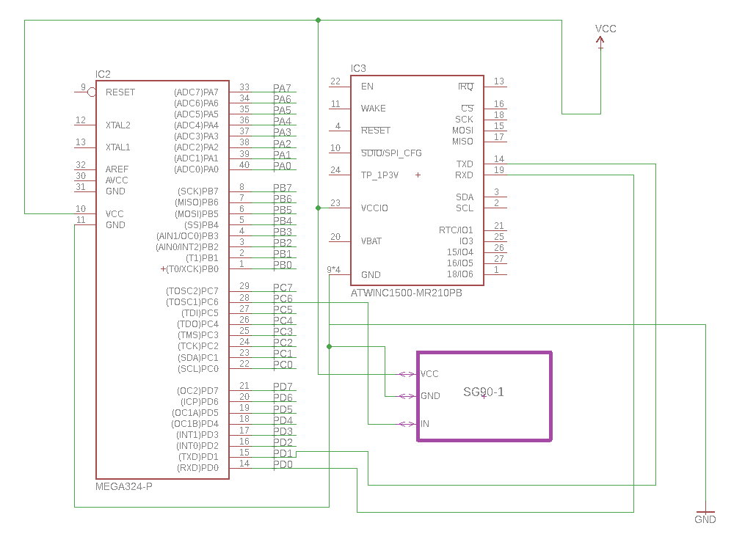Click the (INT0)PD2 pin name
The height and width of the screenshot is (545, 756).
pos(197,446)
